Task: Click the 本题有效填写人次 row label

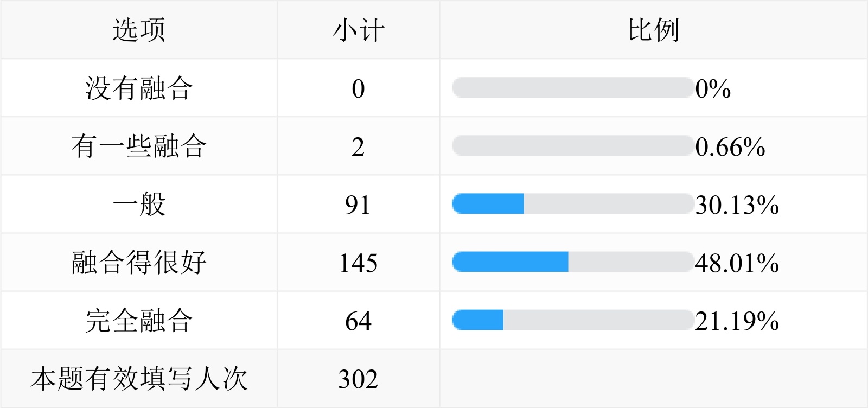Action: [139, 379]
